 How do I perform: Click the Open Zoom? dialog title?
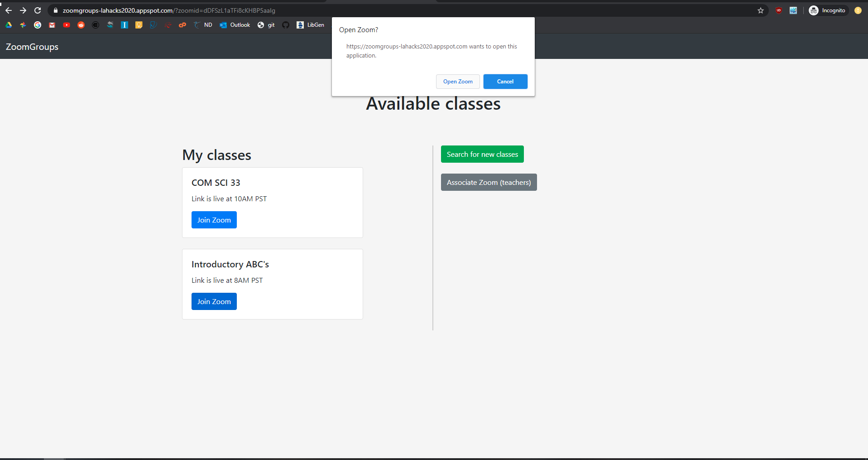359,30
